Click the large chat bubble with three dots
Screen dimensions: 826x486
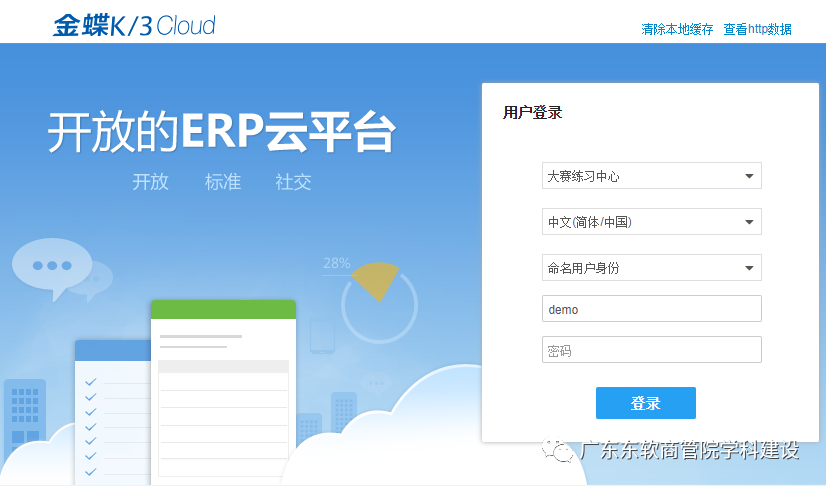pos(50,264)
